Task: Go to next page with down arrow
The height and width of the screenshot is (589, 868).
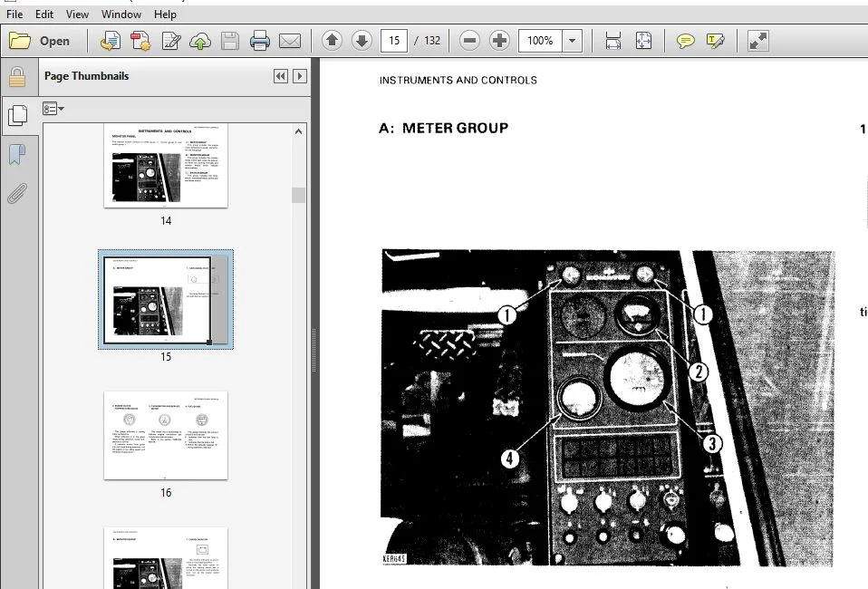Action: [362, 41]
